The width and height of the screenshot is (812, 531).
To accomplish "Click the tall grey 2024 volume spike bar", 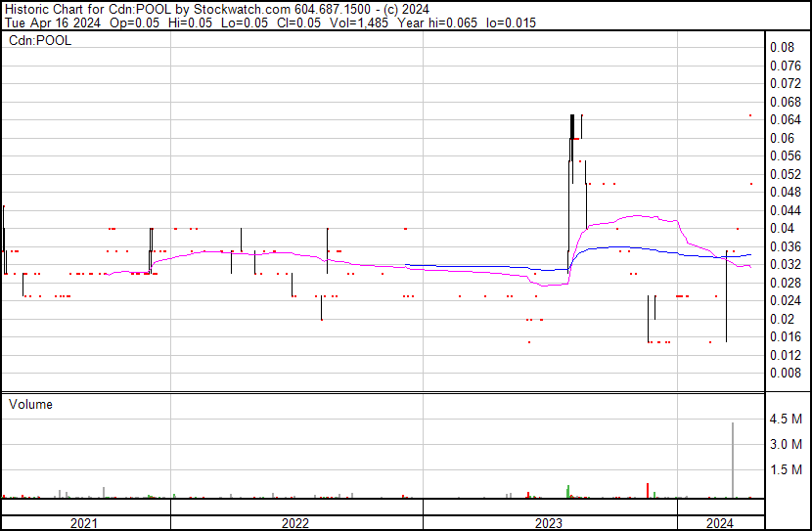I will pos(733,461).
